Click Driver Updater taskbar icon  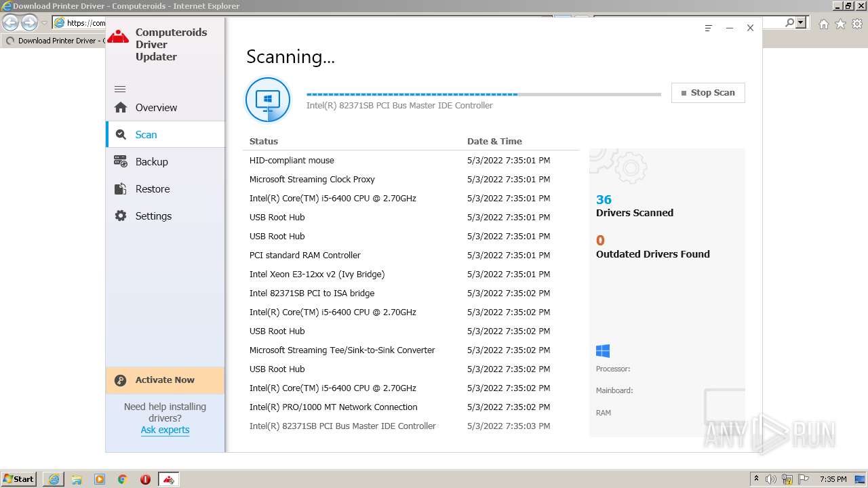click(x=168, y=479)
